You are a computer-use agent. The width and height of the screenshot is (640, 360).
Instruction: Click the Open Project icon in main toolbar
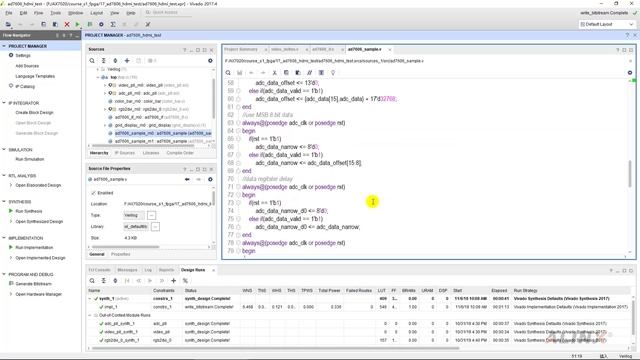[8, 24]
